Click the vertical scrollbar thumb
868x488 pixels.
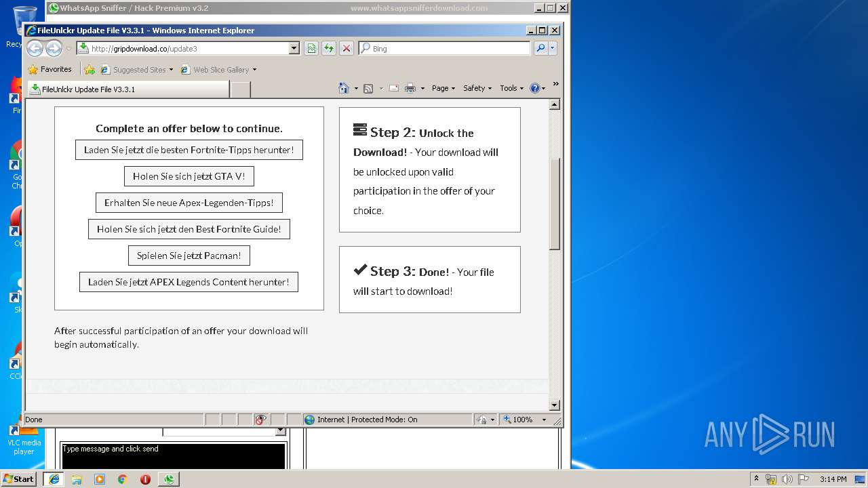coord(555,204)
